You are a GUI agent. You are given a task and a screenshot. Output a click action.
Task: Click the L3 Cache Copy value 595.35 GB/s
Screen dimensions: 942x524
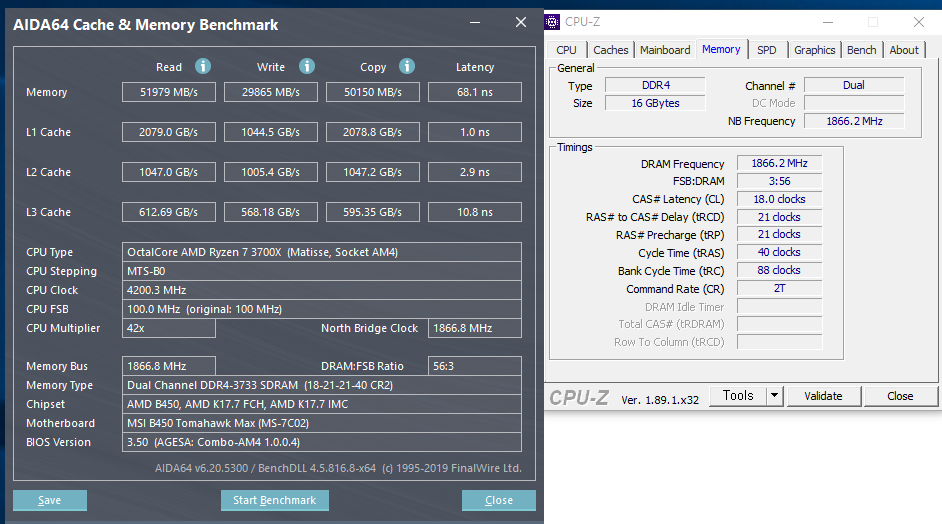(373, 212)
